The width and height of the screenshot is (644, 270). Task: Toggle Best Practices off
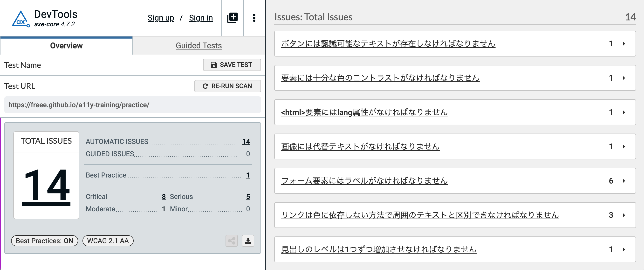pos(44,241)
